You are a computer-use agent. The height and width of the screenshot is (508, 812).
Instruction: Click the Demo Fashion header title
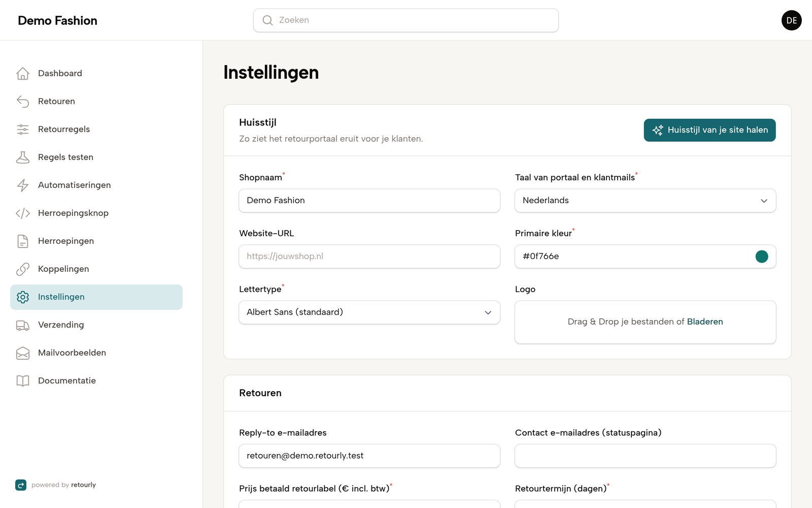[x=57, y=20]
